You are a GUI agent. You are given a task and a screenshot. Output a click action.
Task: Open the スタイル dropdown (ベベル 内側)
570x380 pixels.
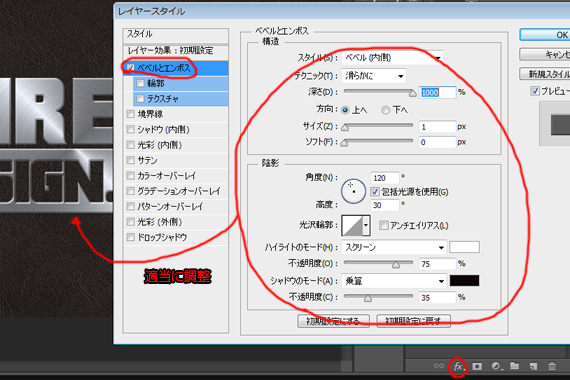pos(392,58)
